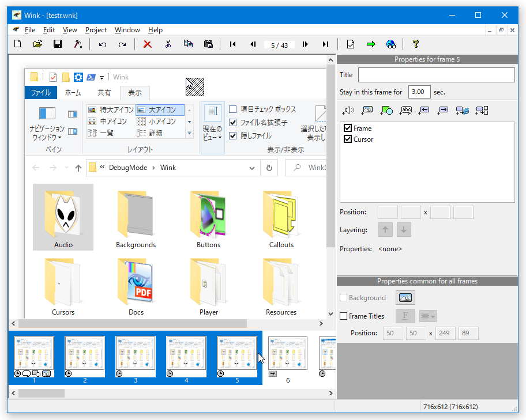The image size is (526, 420).
Task: Move layer up with the Layering up arrow
Action: 385,230
